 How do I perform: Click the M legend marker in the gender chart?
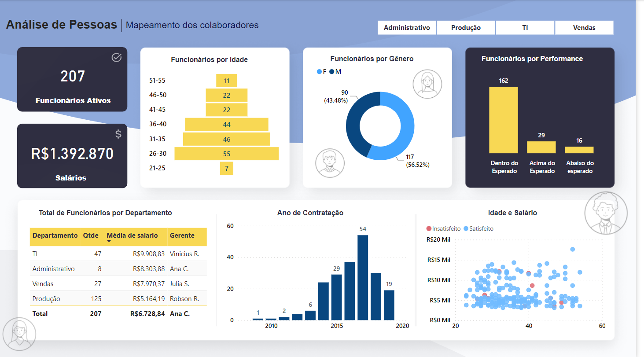(332, 71)
